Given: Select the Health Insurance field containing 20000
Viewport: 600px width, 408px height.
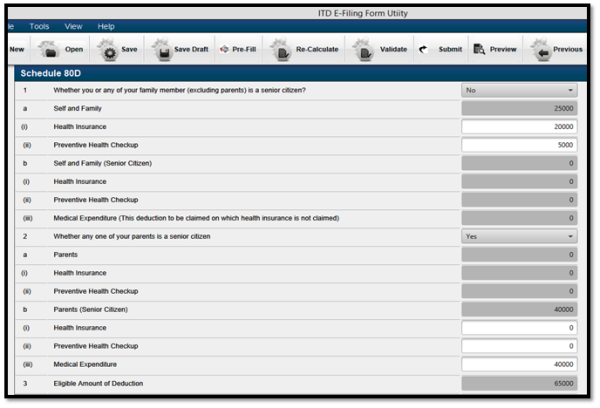Looking at the screenshot, I should click(x=519, y=127).
